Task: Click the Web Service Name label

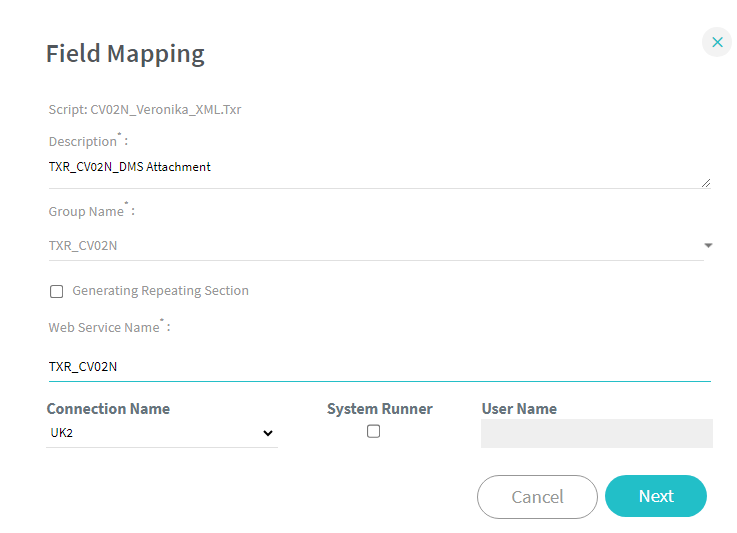Action: (x=105, y=327)
